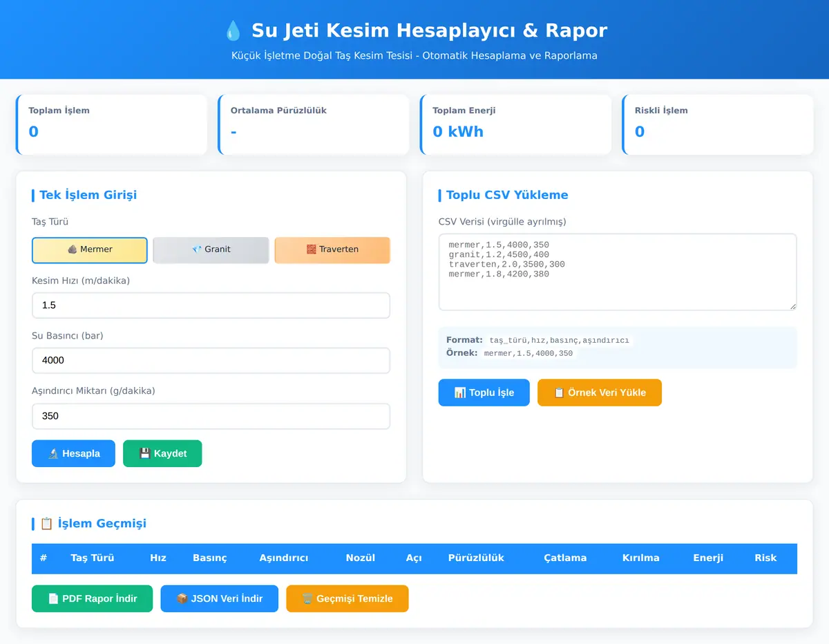Image resolution: width=829 pixels, height=644 pixels.
Task: Click the Aşındırıcı Miktarı input field
Action: (211, 416)
